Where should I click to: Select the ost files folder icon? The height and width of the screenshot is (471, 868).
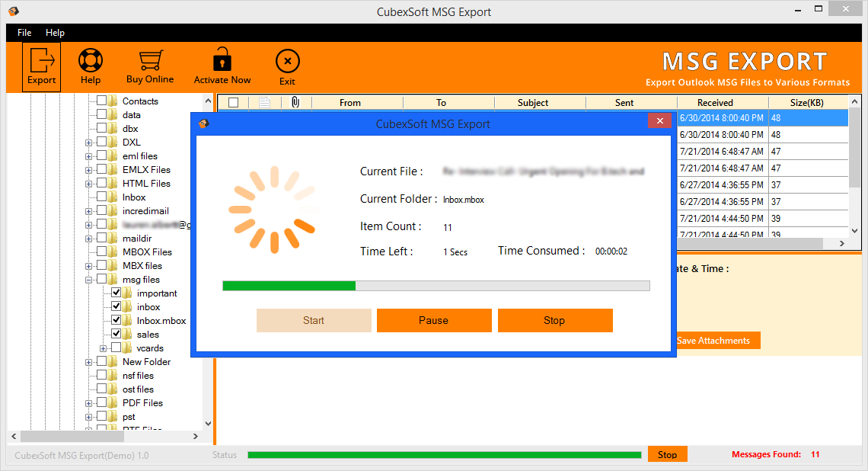113,389
